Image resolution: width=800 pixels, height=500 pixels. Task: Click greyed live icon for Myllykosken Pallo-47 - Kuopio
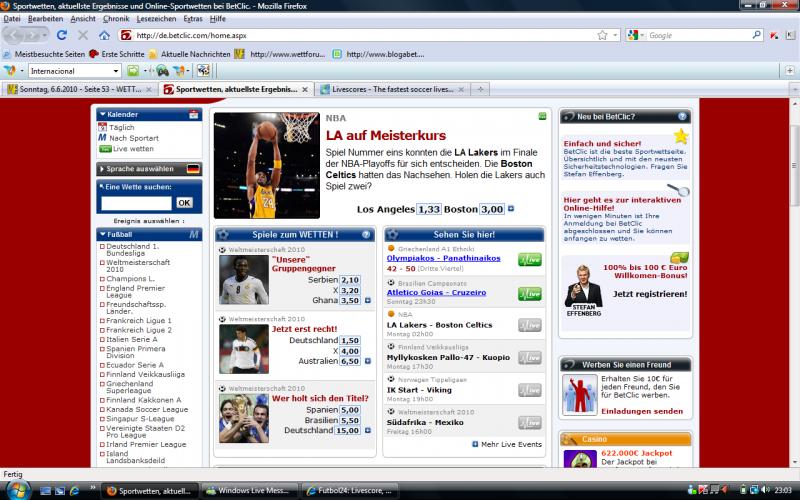pyautogui.click(x=530, y=358)
